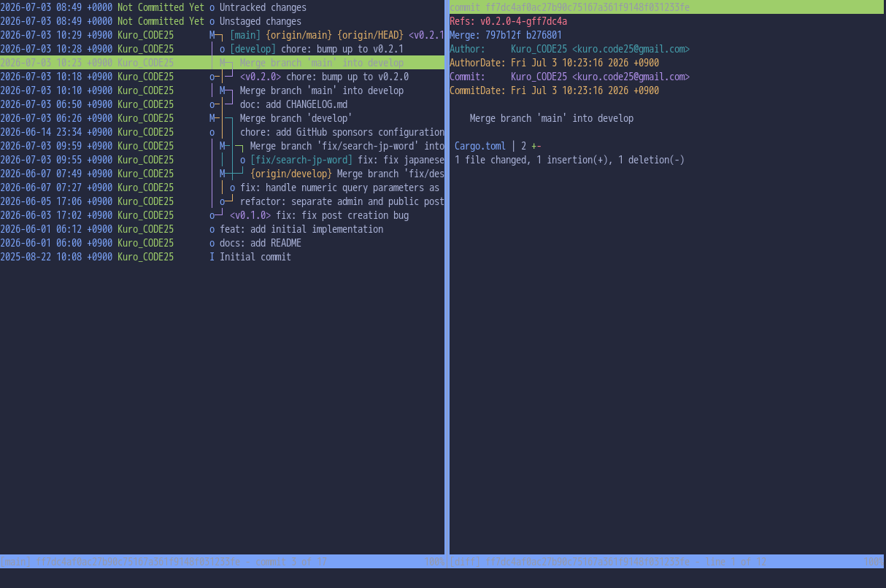Select commit 'doc: add CHANGELOG.md'
Viewport: 886px width, 588px height.
pos(222,104)
